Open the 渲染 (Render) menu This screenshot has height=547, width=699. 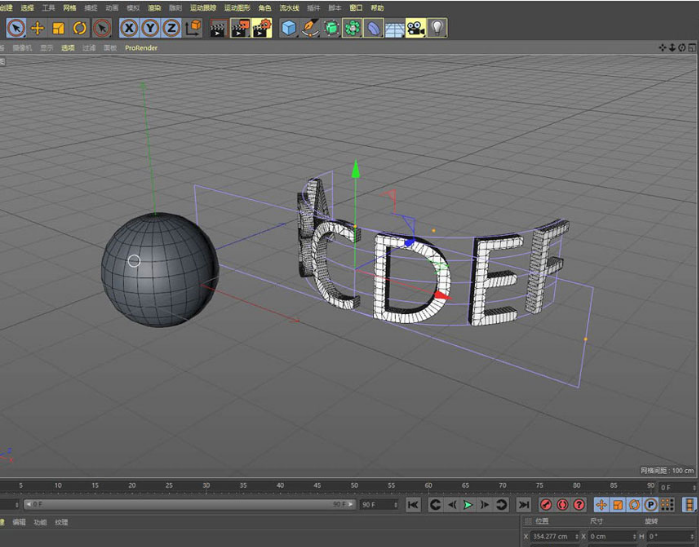click(154, 8)
